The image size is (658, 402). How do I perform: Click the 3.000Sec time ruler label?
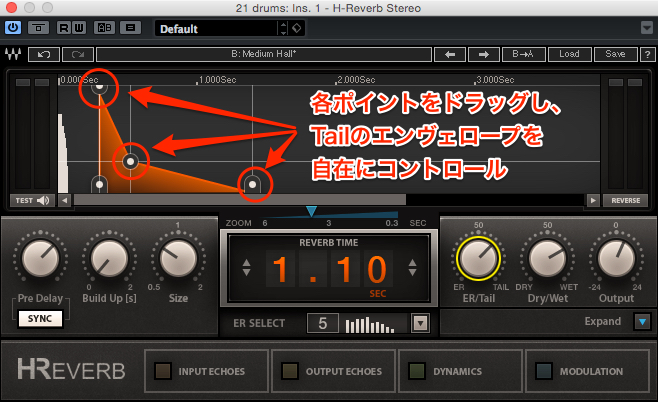495,80
